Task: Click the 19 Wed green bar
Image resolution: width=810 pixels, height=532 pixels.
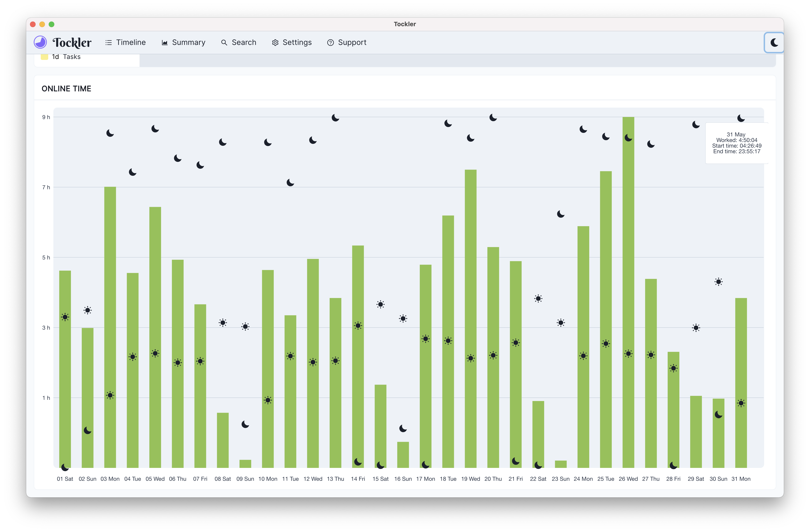Action: [x=470, y=272]
